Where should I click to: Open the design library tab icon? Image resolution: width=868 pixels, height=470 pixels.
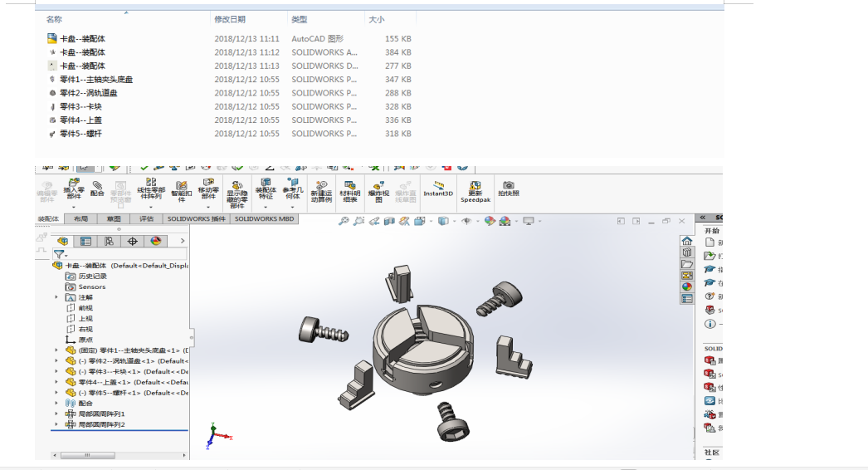[687, 252]
